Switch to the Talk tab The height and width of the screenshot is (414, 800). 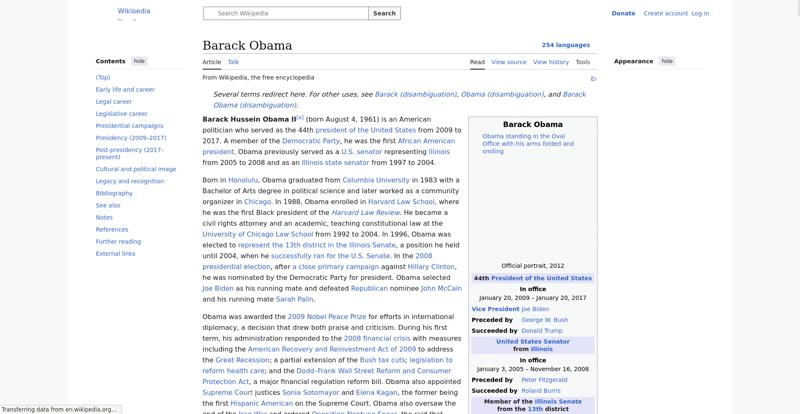(x=233, y=62)
